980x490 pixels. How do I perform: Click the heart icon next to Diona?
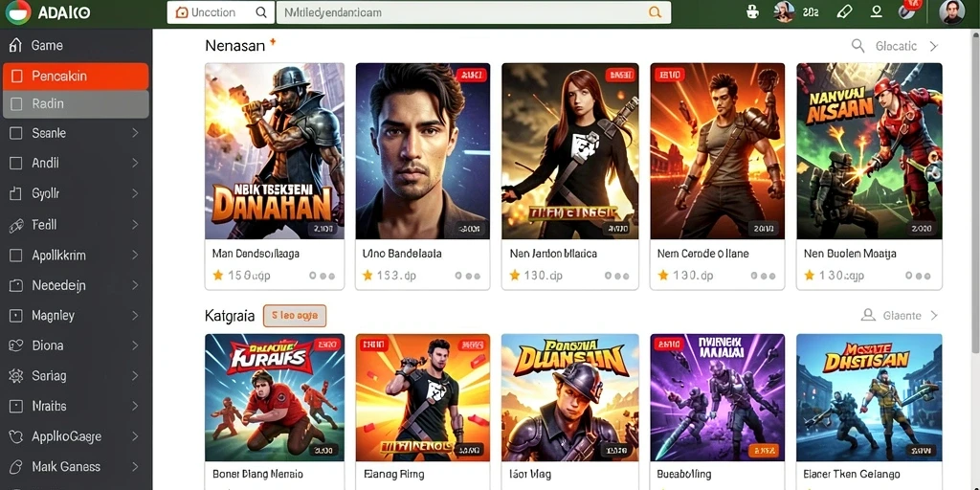click(15, 345)
